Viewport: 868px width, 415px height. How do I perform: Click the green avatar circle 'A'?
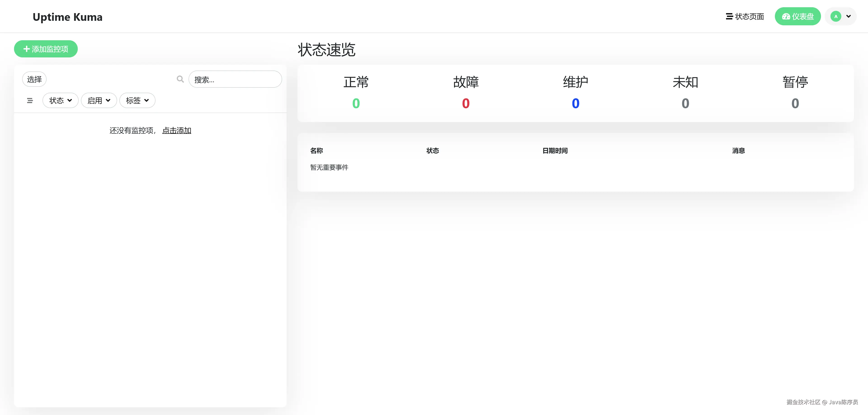coord(836,17)
